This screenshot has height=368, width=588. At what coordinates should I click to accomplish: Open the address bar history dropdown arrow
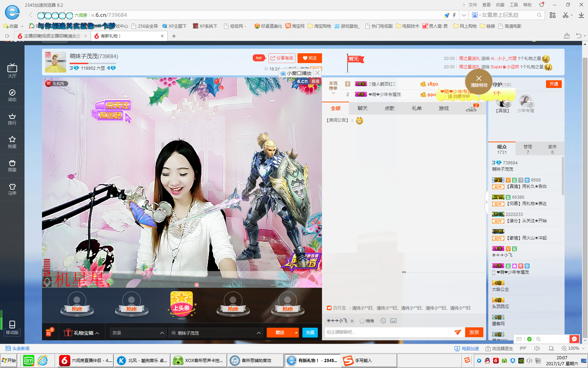[464, 15]
